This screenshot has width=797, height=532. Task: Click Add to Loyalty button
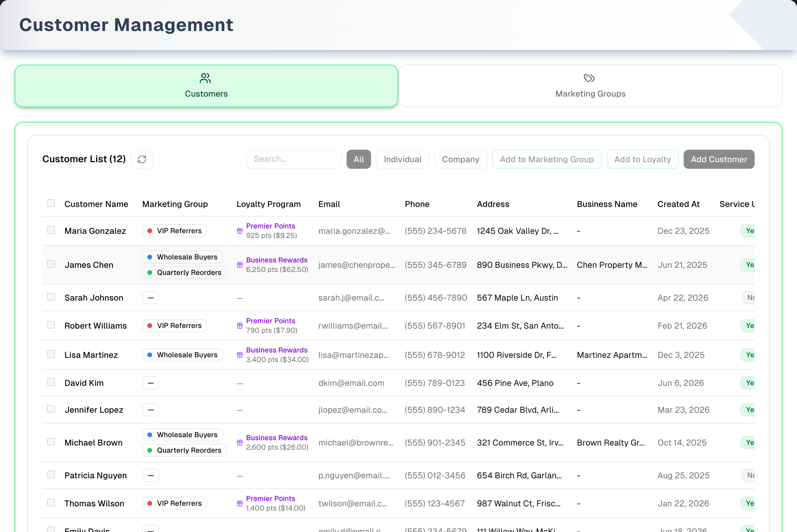click(x=642, y=159)
